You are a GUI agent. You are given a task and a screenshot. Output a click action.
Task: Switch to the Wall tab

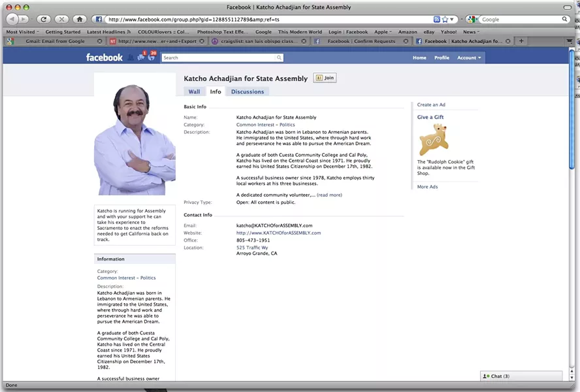pos(194,91)
